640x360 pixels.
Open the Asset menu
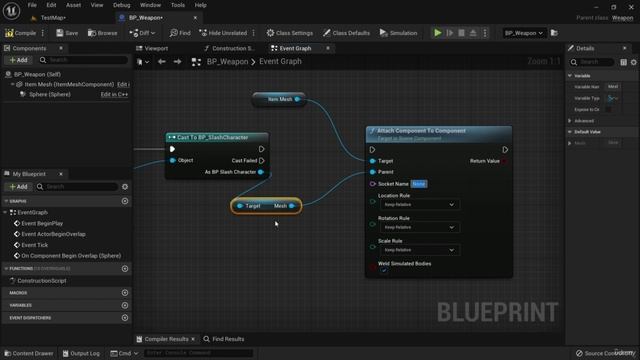click(73, 5)
